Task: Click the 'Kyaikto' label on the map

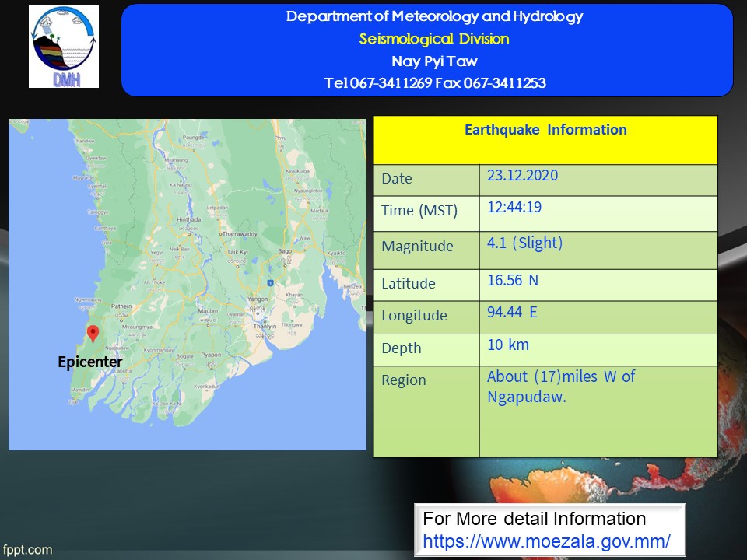Action: pyautogui.click(x=336, y=253)
